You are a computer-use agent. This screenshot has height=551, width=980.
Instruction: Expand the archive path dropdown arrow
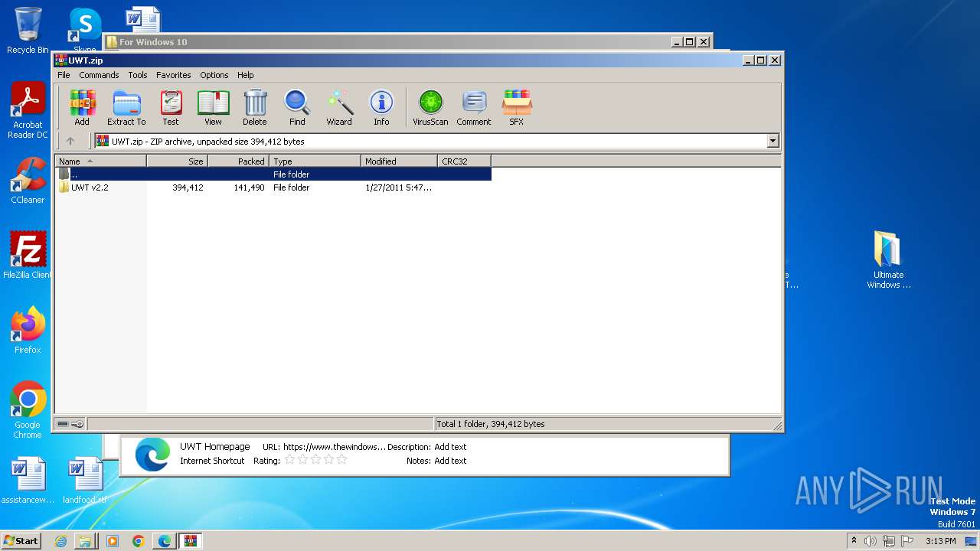[773, 141]
